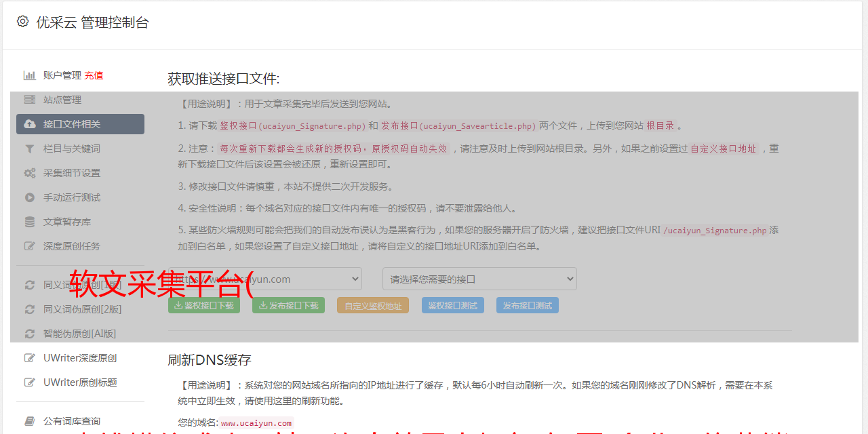
Task: Click the bar chart icon for 账户管理
Action: click(30, 75)
